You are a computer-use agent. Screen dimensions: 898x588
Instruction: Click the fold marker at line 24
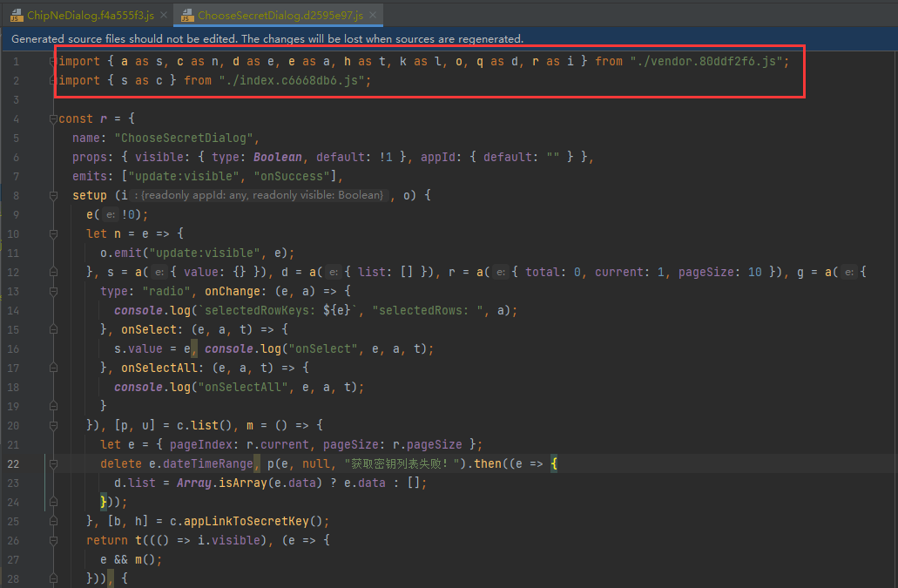click(52, 502)
